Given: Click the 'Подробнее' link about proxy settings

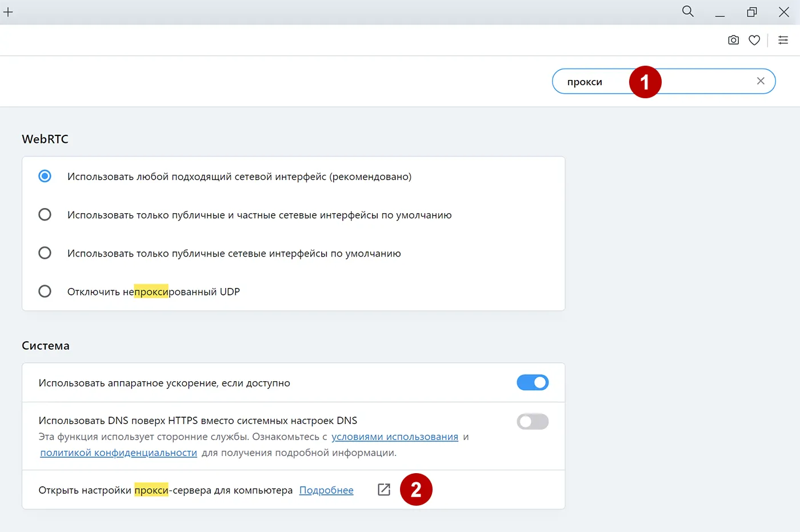Looking at the screenshot, I should 326,490.
